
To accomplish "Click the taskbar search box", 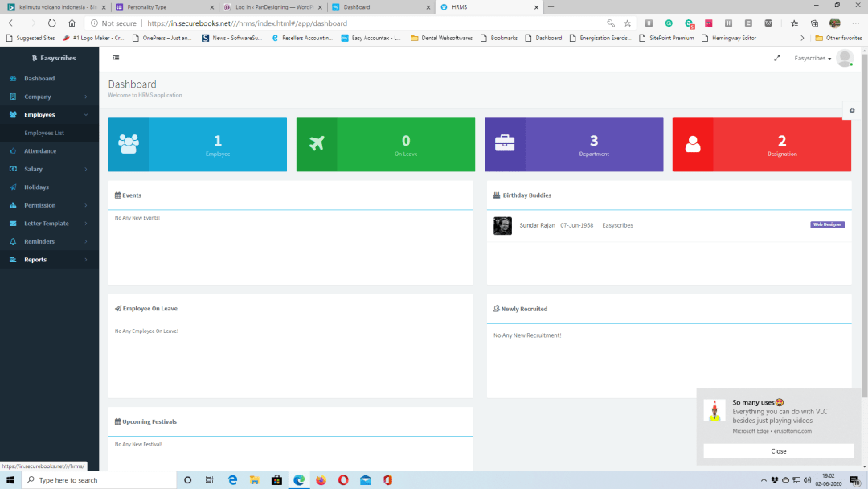I will point(99,480).
